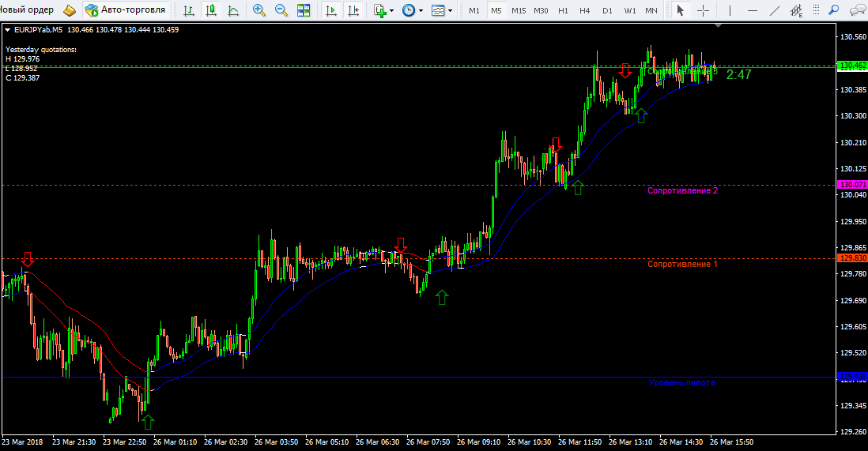Click '26 Mar 09:10' on the time axis
The height and width of the screenshot is (451, 868).
tap(478, 442)
